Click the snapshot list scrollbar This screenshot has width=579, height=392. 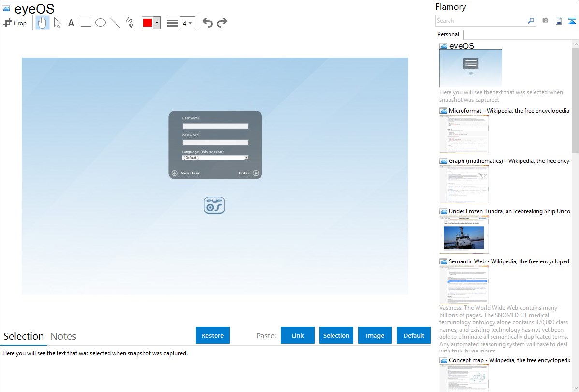pos(575,100)
